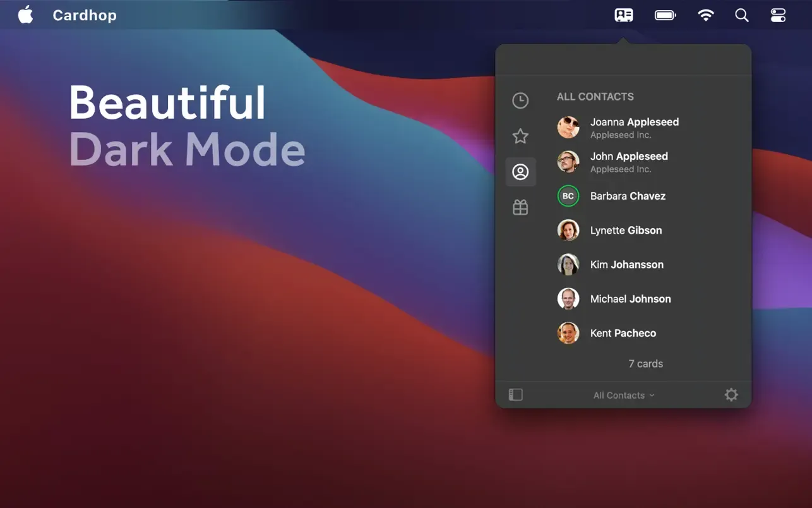The image size is (812, 508).
Task: Click Kent Pacheco's avatar photo
Action: (568, 332)
